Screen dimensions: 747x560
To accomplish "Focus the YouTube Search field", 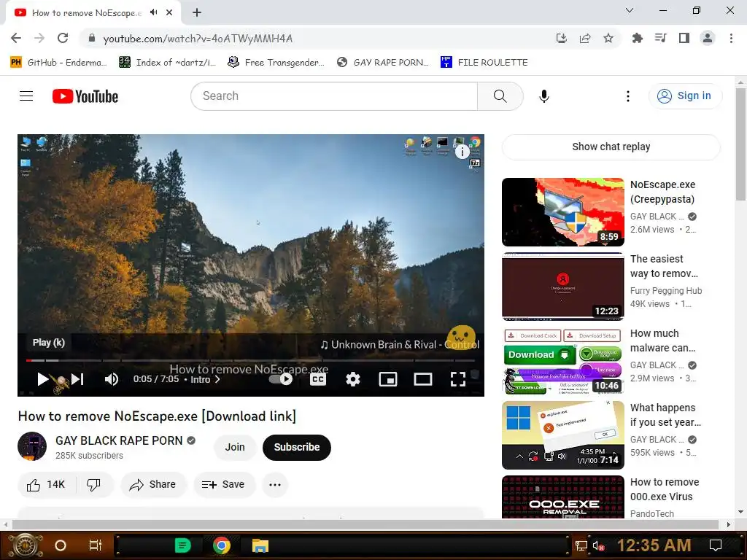I will point(334,96).
